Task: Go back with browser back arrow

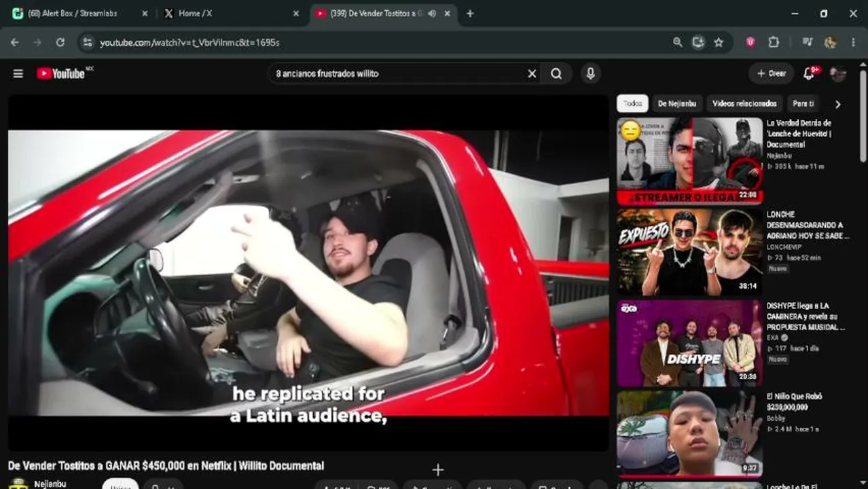Action: [15, 42]
